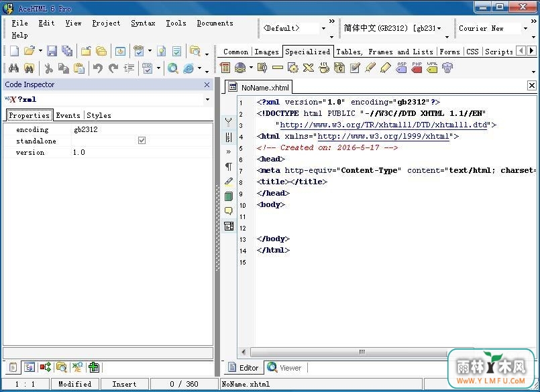Run the ABC spell check icon
The image size is (540, 392).
coord(148,68)
